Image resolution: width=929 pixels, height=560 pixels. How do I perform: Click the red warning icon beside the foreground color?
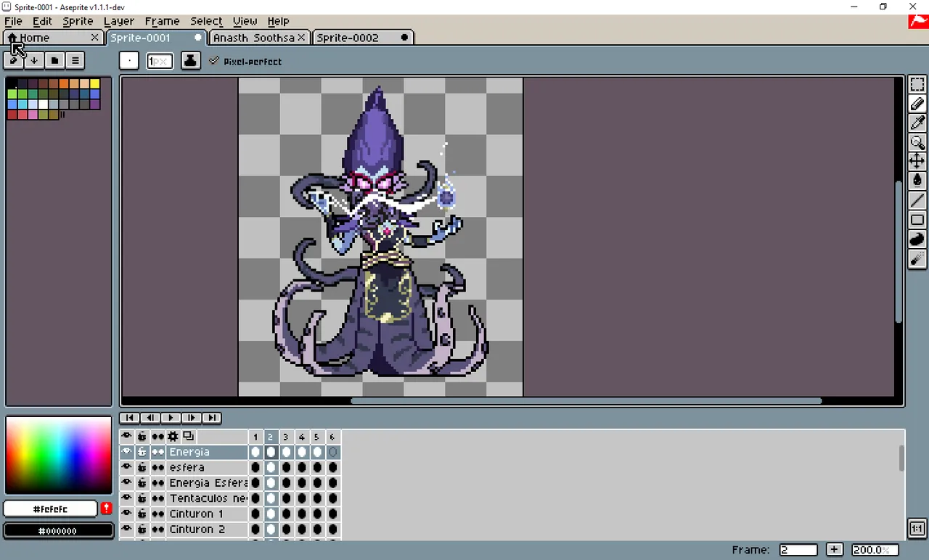click(107, 508)
